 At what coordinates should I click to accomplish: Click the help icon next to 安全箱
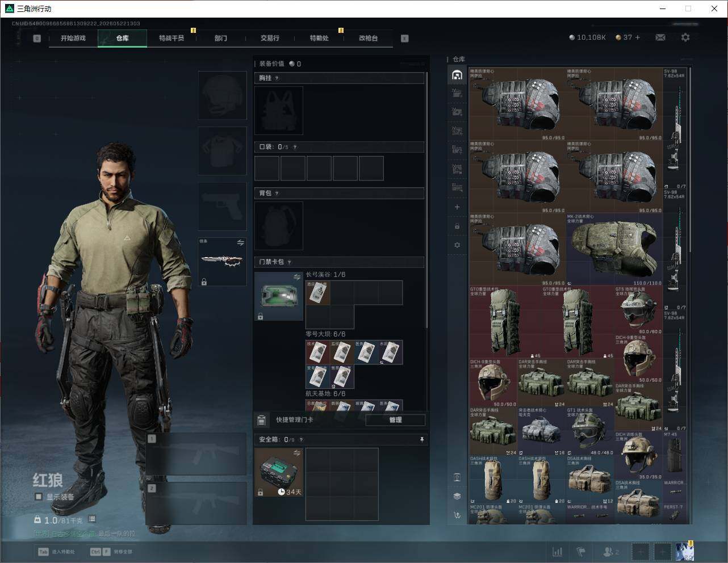[x=301, y=440]
